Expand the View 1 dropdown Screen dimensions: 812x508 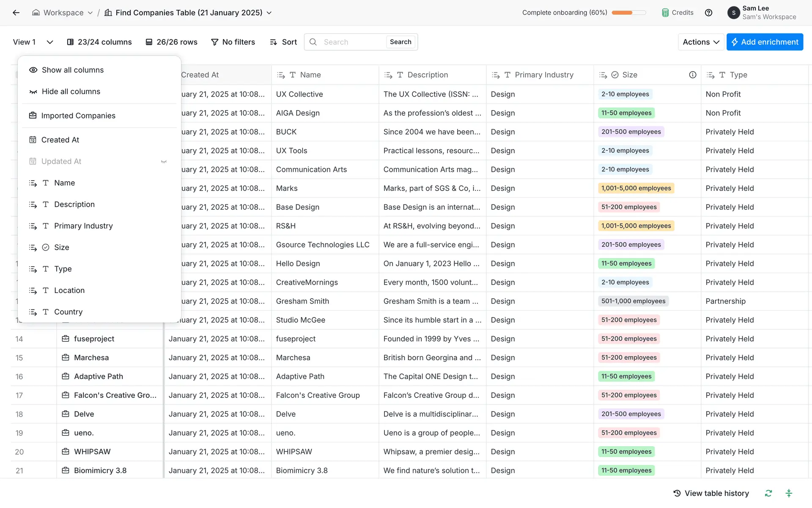pyautogui.click(x=49, y=42)
